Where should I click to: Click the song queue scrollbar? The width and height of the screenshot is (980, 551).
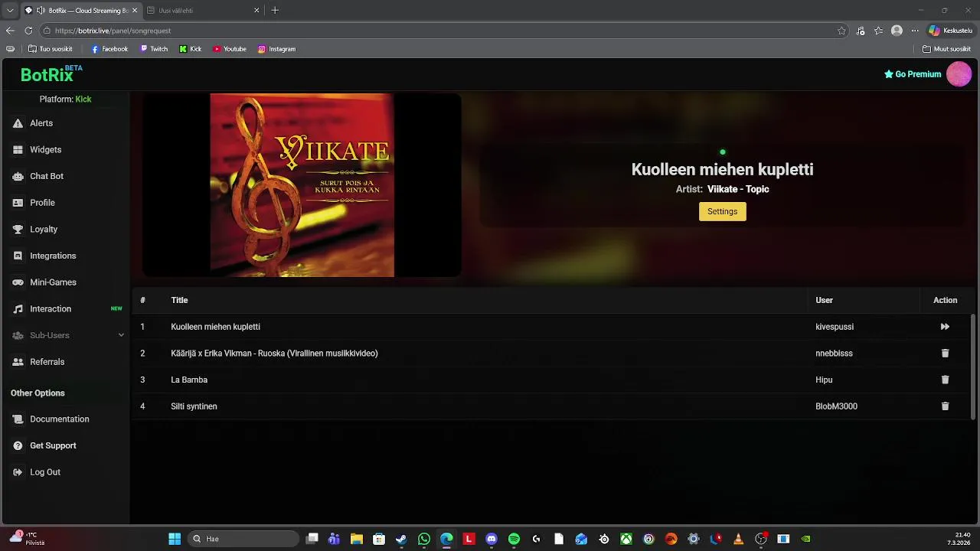coord(973,367)
